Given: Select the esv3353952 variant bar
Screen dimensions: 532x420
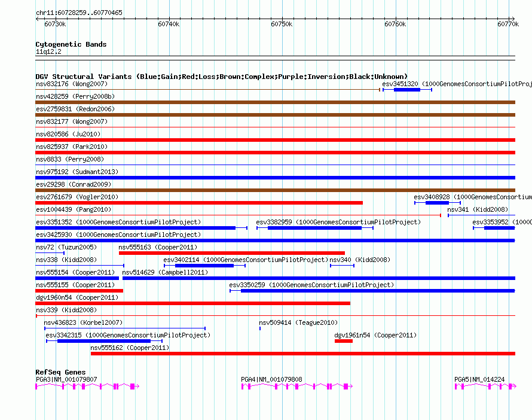Looking at the screenshot, I should (x=494, y=228).
